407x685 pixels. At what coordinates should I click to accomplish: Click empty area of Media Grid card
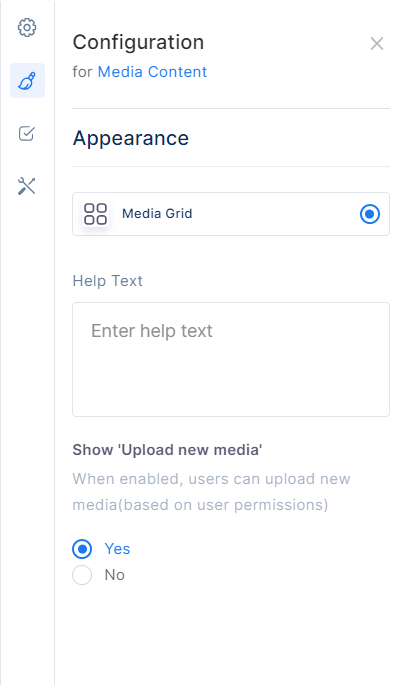(275, 214)
